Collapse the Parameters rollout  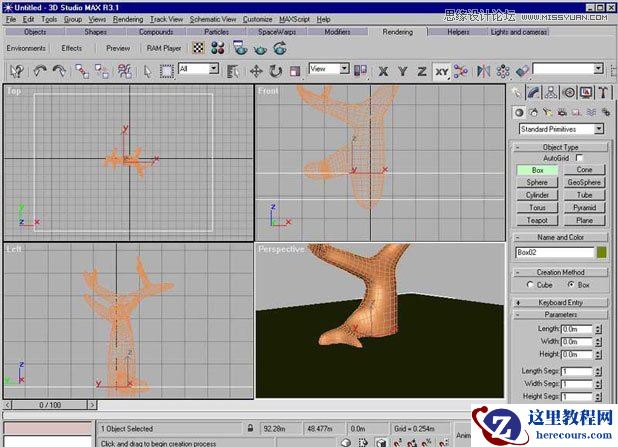click(x=560, y=315)
